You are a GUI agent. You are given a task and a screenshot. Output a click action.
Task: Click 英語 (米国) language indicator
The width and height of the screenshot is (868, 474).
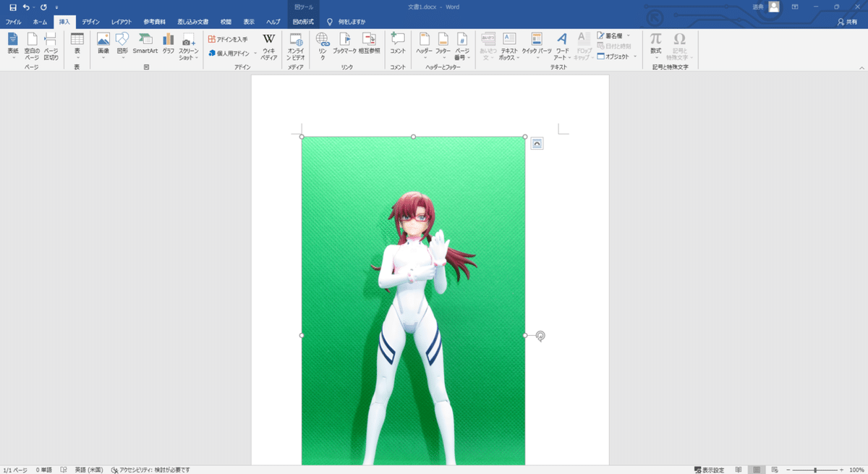pos(88,470)
